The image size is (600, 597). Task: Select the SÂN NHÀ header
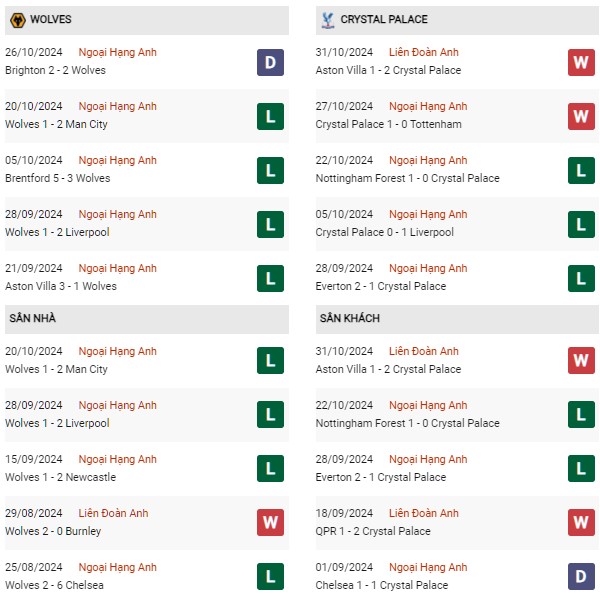[x=147, y=319]
